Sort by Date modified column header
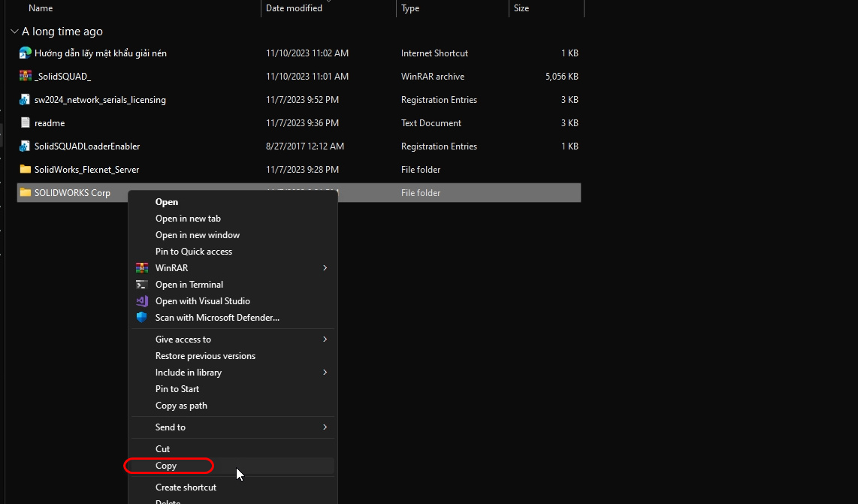 (x=294, y=8)
